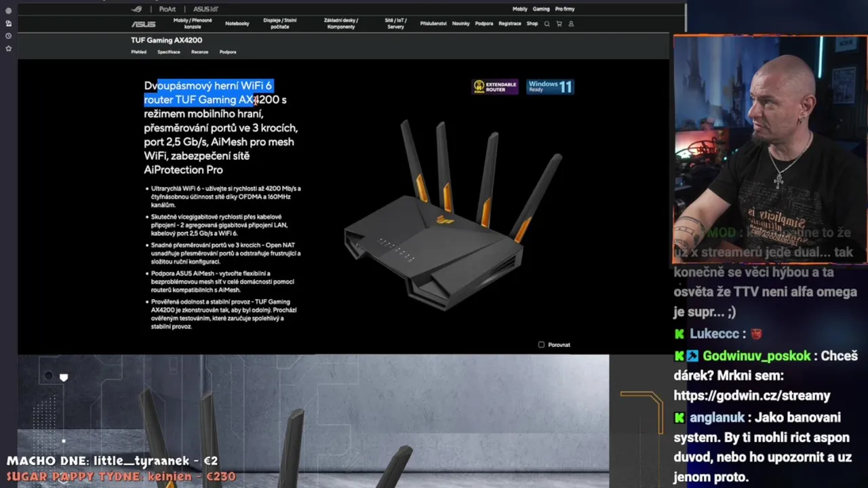868x488 pixels.
Task: Open the Registrace link
Action: pyautogui.click(x=510, y=24)
